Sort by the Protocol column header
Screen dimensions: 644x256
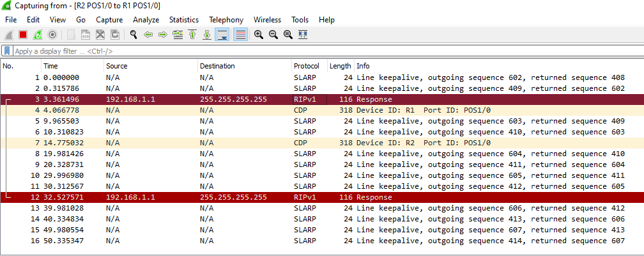pyautogui.click(x=309, y=66)
